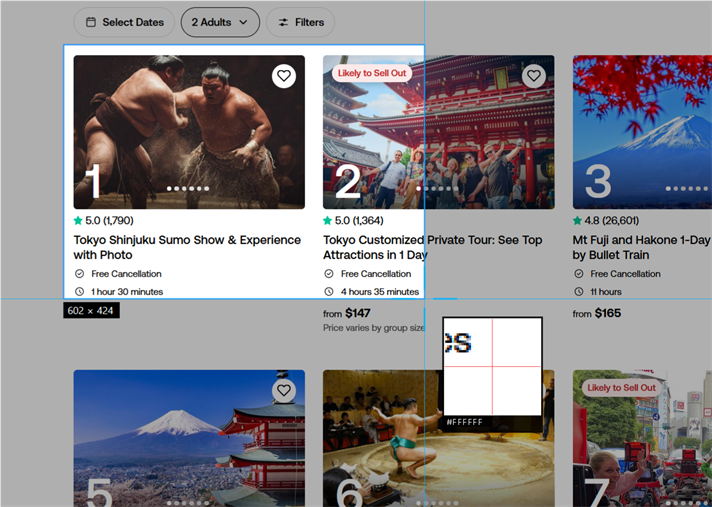Click the green star rating on Sumo Show card
The image size is (712, 507).
click(78, 220)
